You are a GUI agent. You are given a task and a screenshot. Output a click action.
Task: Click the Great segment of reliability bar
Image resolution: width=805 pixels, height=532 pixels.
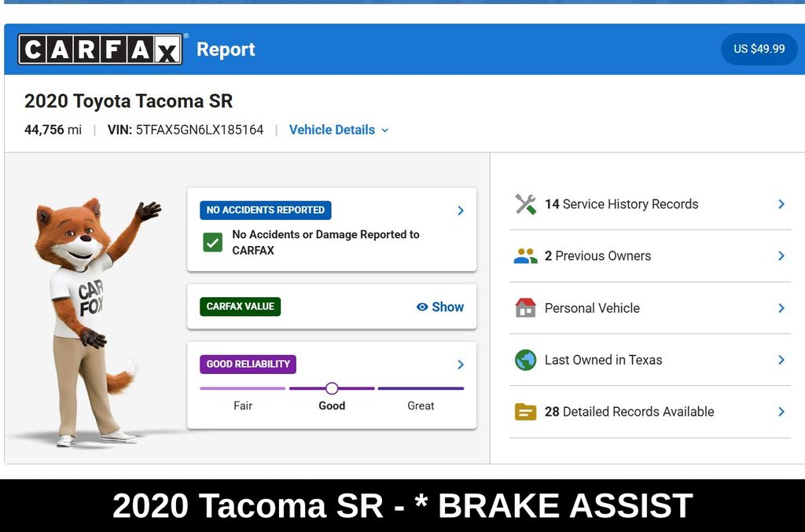pyautogui.click(x=421, y=388)
